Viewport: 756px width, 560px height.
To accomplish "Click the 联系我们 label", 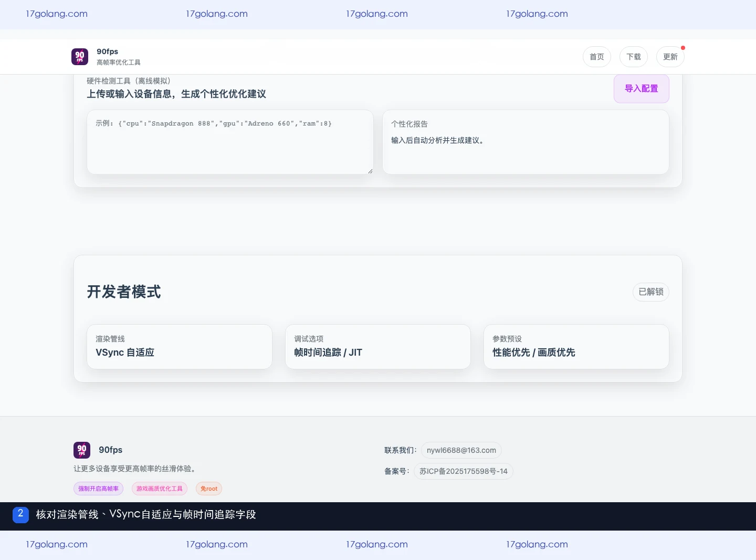I will pos(400,450).
